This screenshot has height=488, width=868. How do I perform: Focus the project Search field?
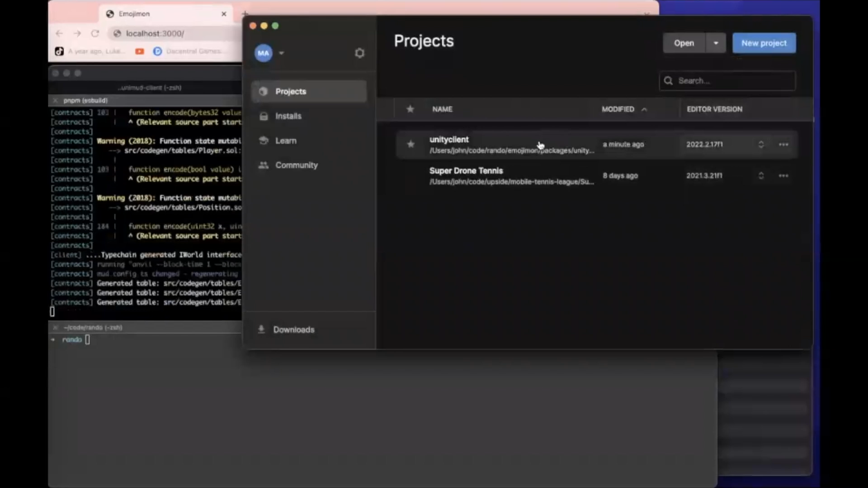(727, 81)
